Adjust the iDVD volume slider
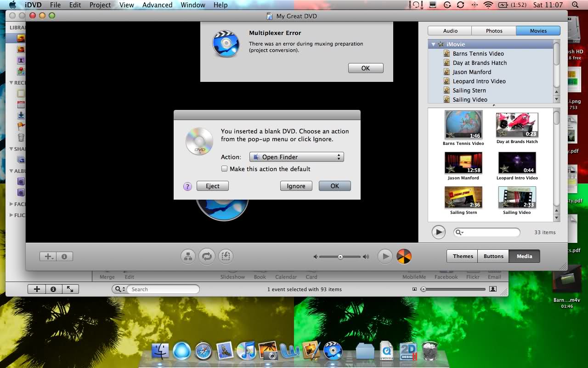Screen dimensions: 588x368 [x=340, y=257]
